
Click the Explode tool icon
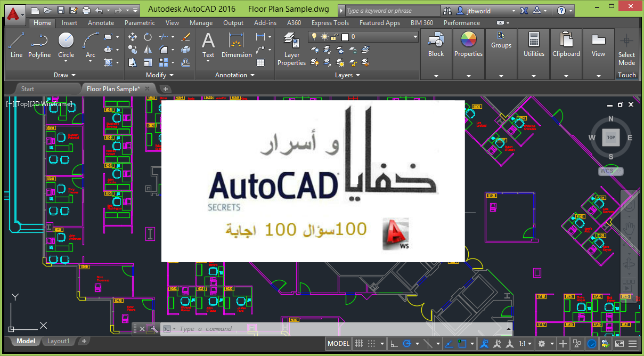[x=186, y=50]
